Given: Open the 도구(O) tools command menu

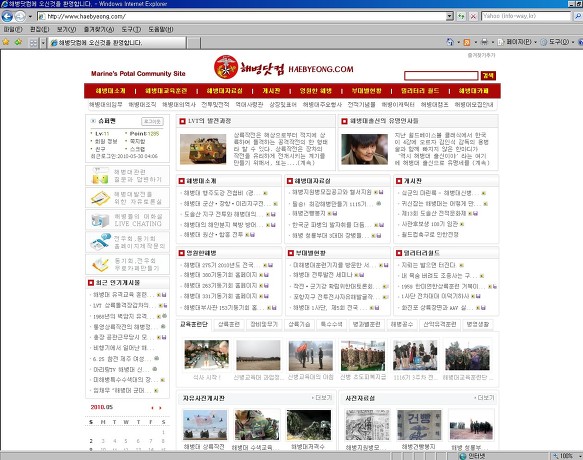Looking at the screenshot, I should [x=557, y=42].
